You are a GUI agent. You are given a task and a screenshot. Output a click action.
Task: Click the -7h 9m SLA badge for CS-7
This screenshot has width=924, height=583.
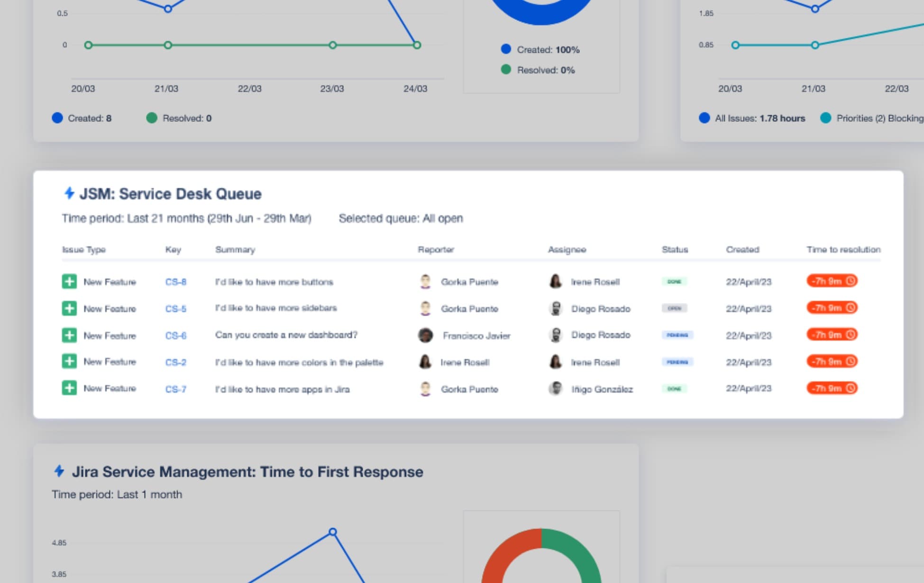pos(832,388)
